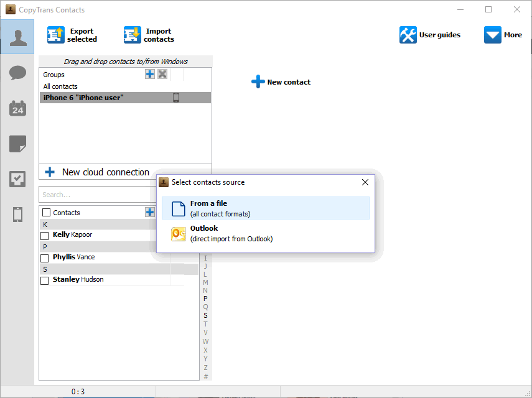Jump to letter Z in alphabet index
The height and width of the screenshot is (398, 532).
[x=205, y=368]
